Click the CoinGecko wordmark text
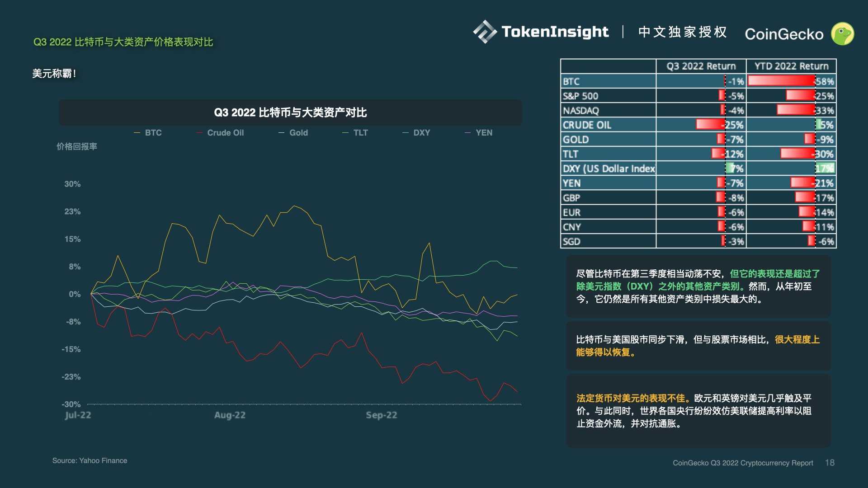Screen dimensions: 868x488 pos(784,34)
